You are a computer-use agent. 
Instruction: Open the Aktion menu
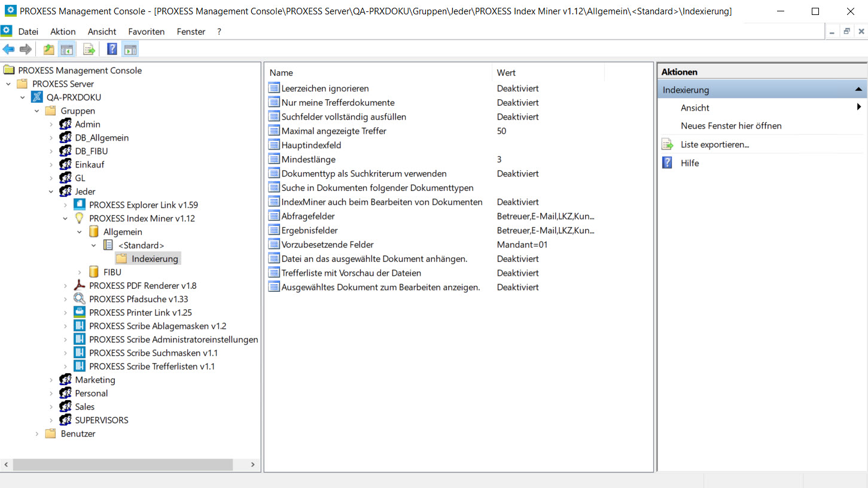click(x=63, y=32)
